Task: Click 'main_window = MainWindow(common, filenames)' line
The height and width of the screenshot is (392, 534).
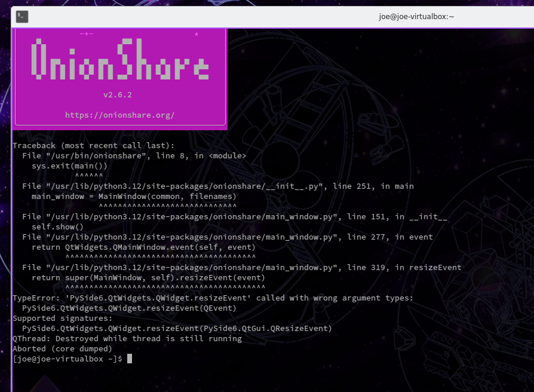Action: 134,197
